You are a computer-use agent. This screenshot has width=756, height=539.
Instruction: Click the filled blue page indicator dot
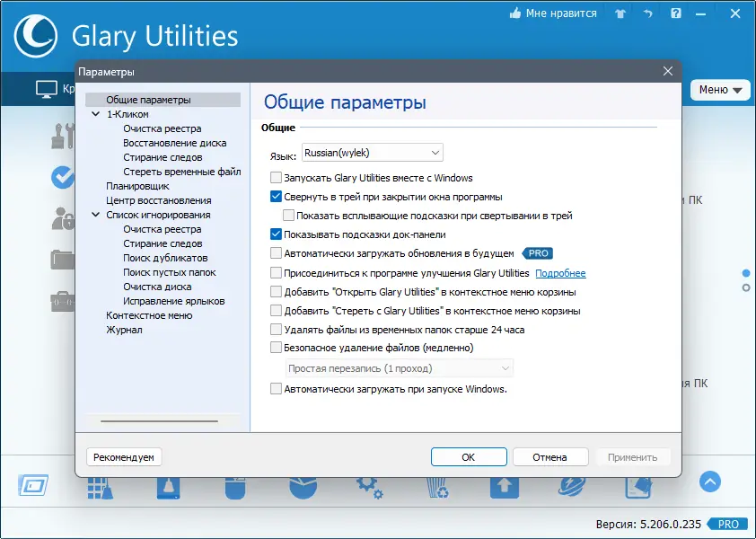(x=746, y=273)
